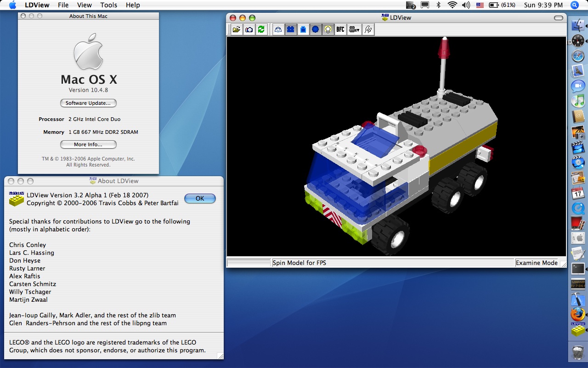Open the Apple menu
Viewport: 588px width, 368px height.
tap(12, 5)
